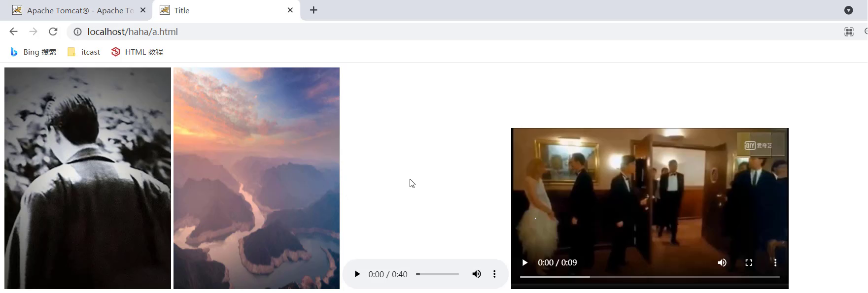The height and width of the screenshot is (293, 868).
Task: Open the video more options menu
Action: pyautogui.click(x=775, y=262)
